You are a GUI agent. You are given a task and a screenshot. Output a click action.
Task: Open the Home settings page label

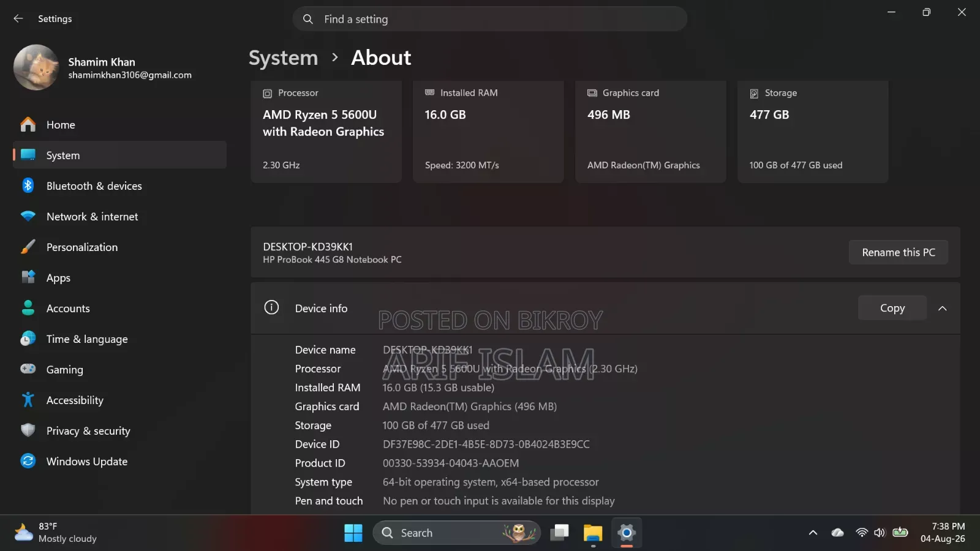pyautogui.click(x=61, y=125)
